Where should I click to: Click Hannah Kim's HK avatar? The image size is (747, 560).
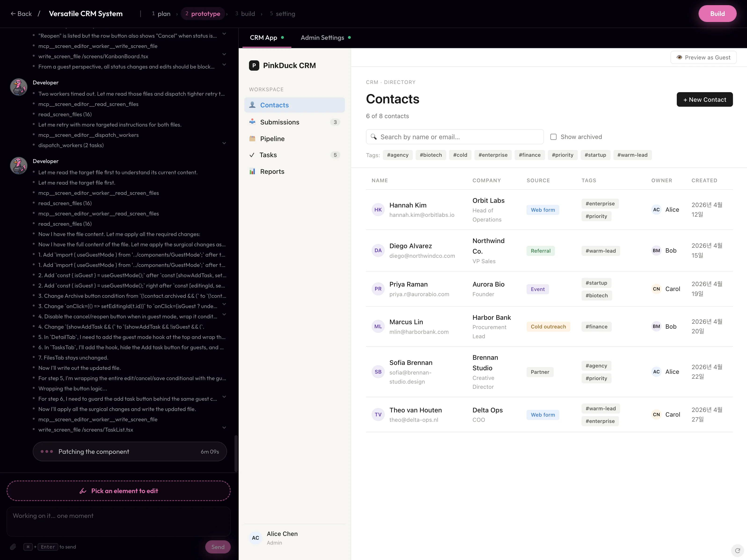point(378,210)
